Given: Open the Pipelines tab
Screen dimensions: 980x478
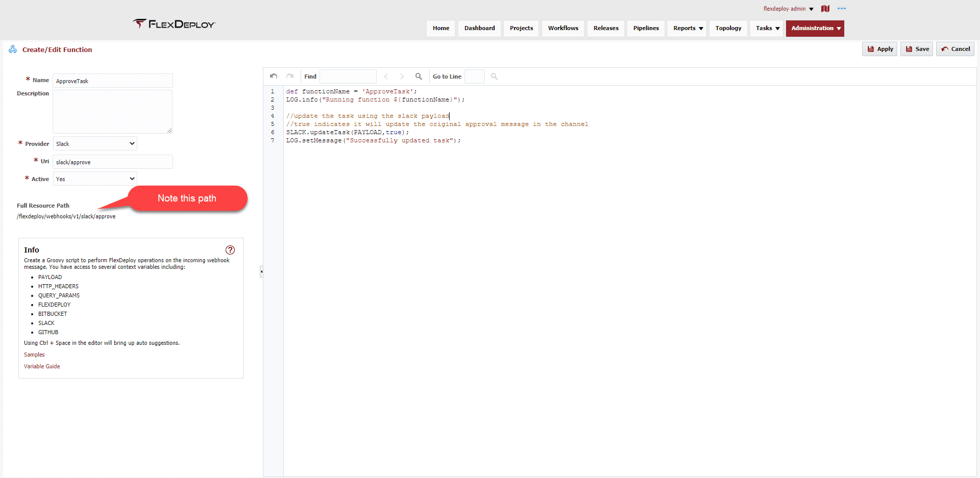Looking at the screenshot, I should point(646,29).
